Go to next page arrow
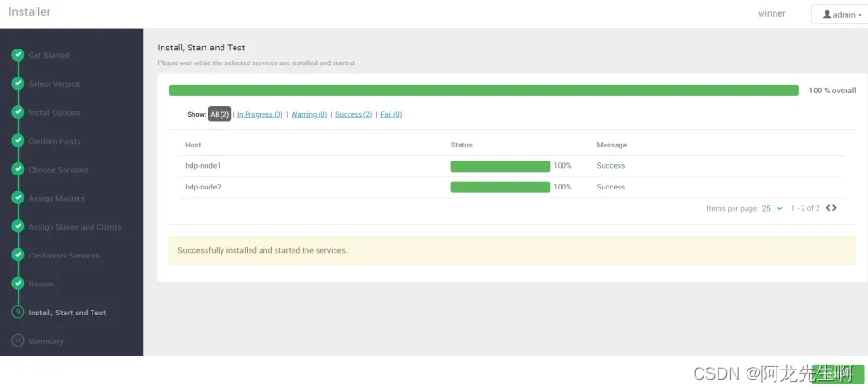Image resolution: width=868 pixels, height=391 pixels. click(834, 208)
